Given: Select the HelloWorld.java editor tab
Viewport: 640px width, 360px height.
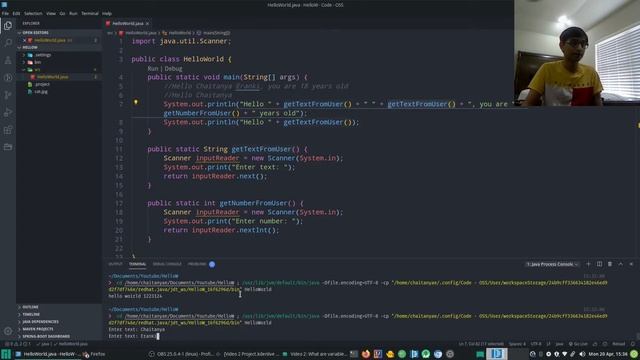Looking at the screenshot, I should click(x=127, y=24).
